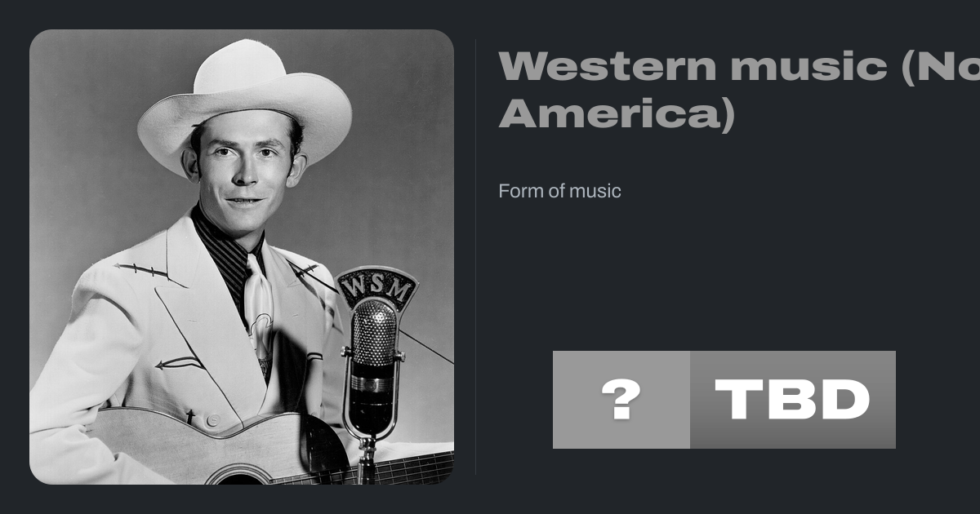Click the vintage microphone head in photo
Image resolution: width=980 pixels, height=514 pixels.
[374, 333]
